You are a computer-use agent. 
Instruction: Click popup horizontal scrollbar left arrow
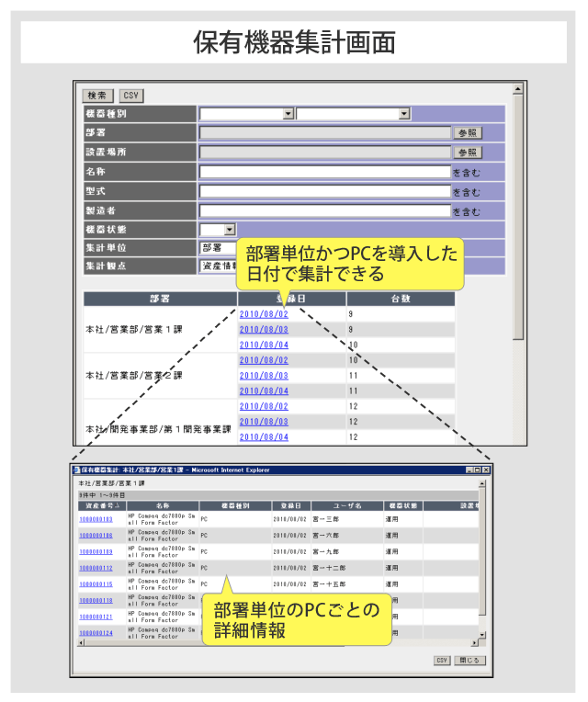pyautogui.click(x=81, y=643)
